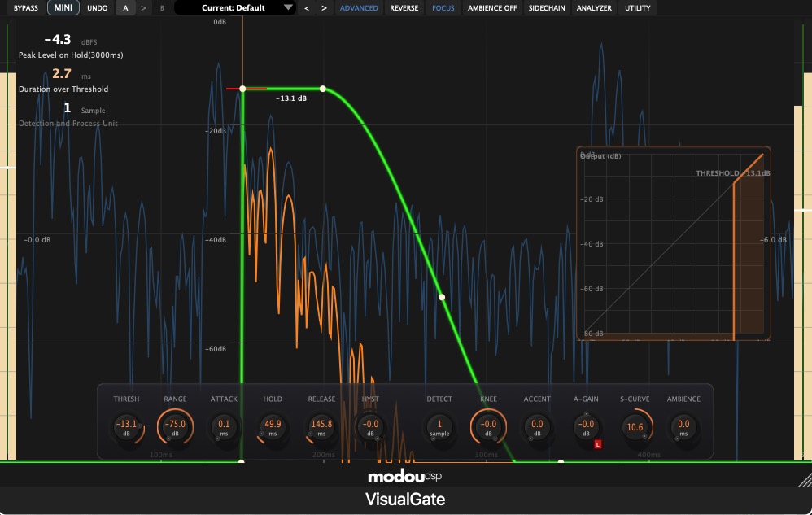
Task: Click the UNDO button
Action: (x=98, y=8)
